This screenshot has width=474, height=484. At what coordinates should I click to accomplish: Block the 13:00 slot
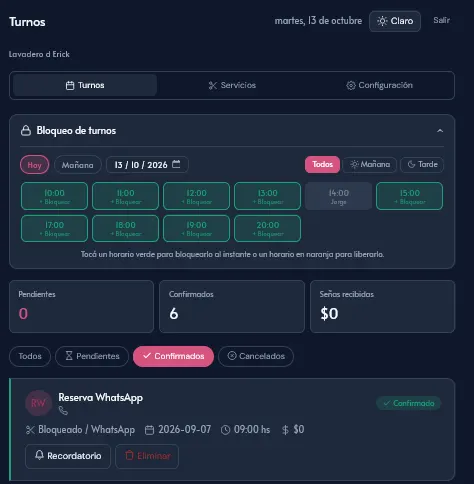coord(267,196)
